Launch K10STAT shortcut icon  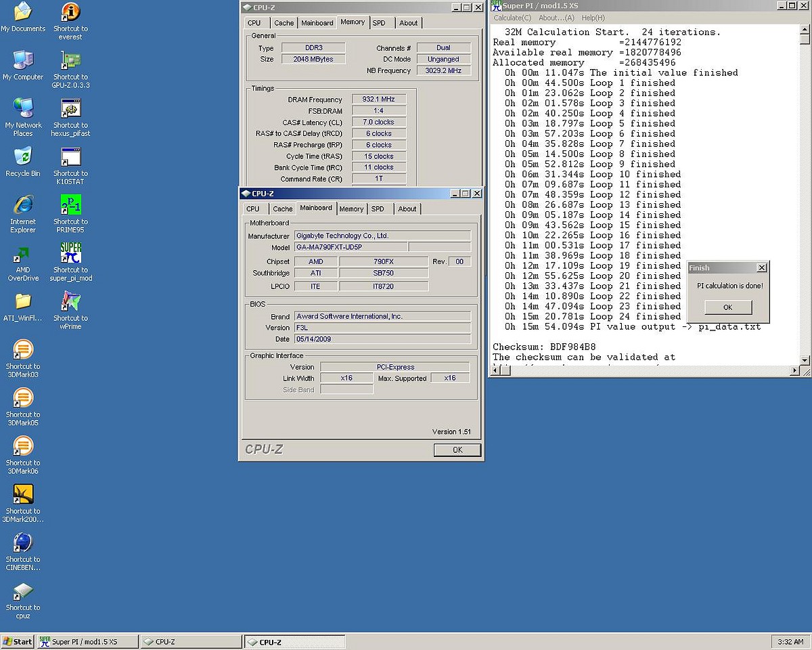(70, 156)
